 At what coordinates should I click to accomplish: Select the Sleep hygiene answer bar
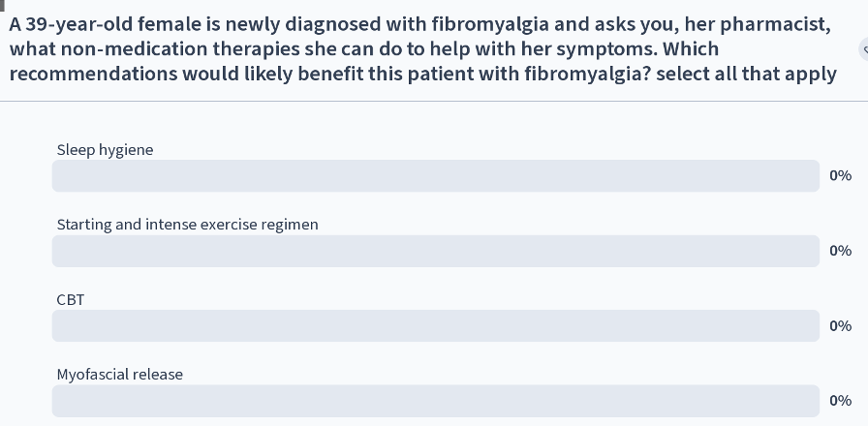[436, 176]
